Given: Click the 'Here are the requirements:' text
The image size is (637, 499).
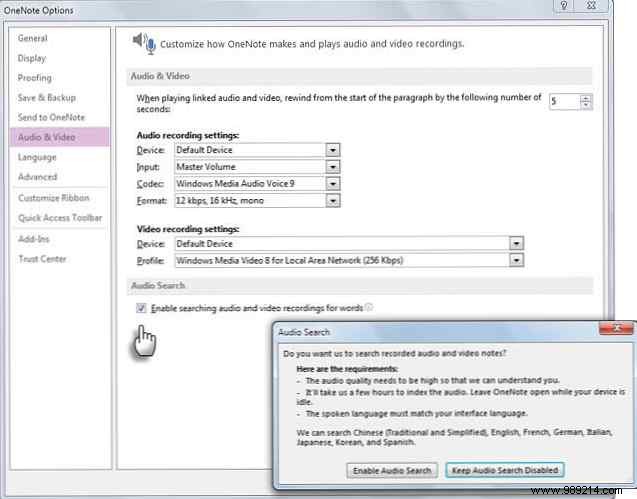Looking at the screenshot, I should click(x=347, y=369).
